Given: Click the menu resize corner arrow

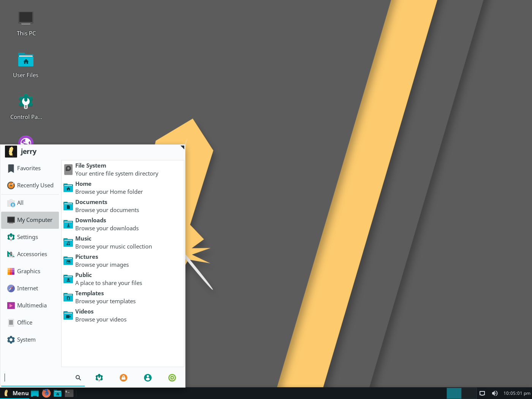Looking at the screenshot, I should click(x=182, y=147).
